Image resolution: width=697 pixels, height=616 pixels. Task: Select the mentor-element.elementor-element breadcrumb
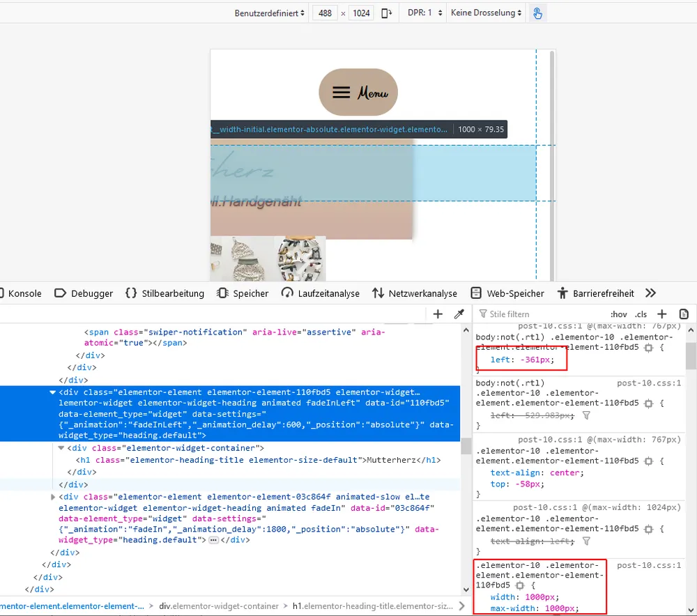(x=72, y=606)
